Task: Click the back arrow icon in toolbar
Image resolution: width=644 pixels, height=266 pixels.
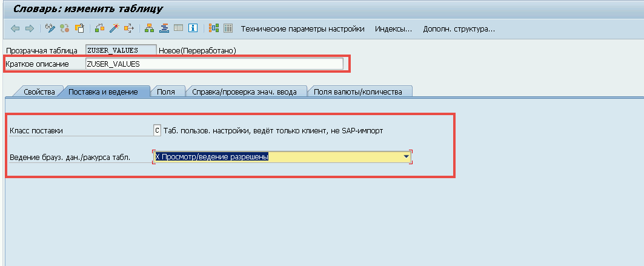Action: 15,28
